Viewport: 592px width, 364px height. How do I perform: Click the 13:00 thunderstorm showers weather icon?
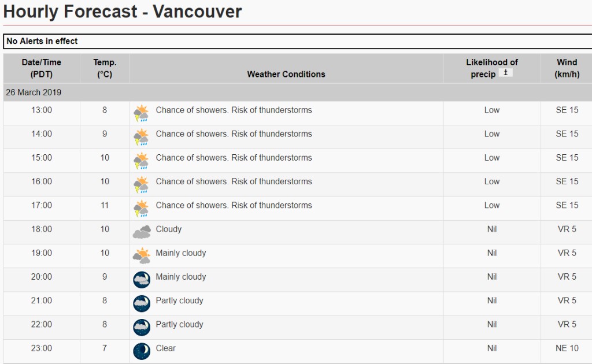click(141, 113)
